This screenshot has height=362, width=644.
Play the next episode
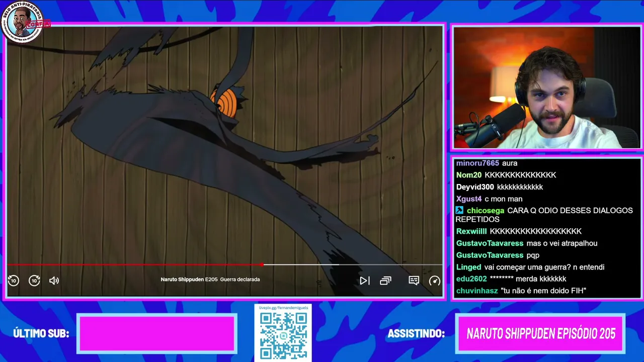(x=365, y=281)
